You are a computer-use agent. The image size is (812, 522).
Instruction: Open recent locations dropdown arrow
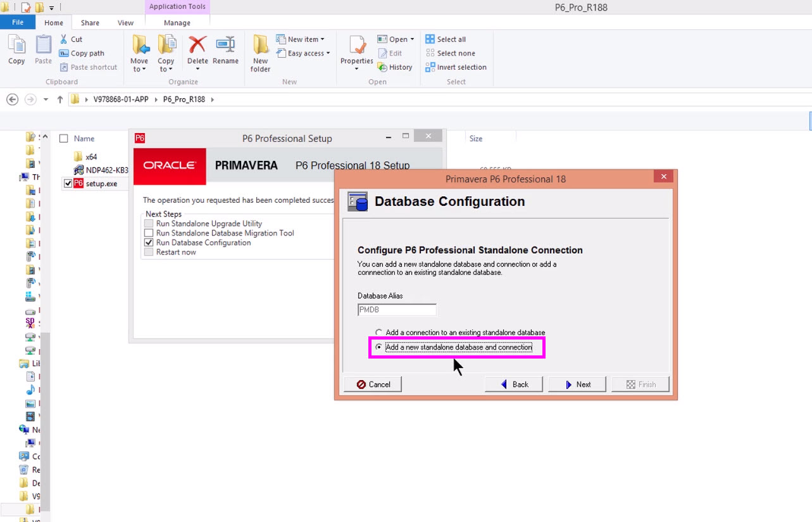(46, 99)
